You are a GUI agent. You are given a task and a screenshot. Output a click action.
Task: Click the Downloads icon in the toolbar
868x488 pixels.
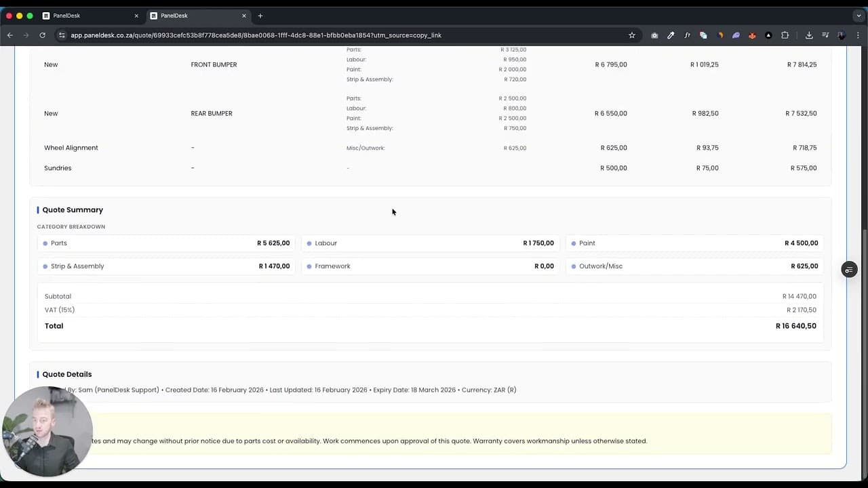click(x=809, y=35)
